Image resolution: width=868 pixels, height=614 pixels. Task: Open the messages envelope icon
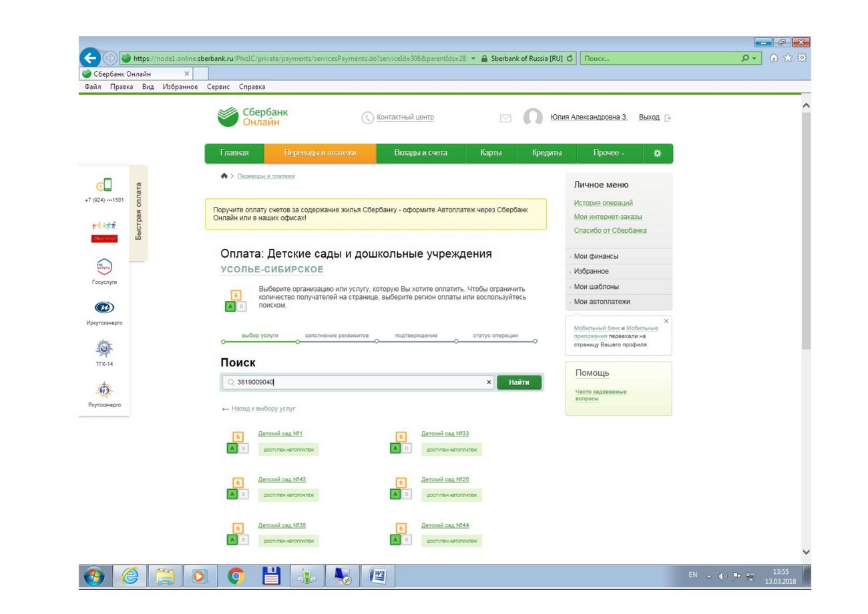pos(505,118)
